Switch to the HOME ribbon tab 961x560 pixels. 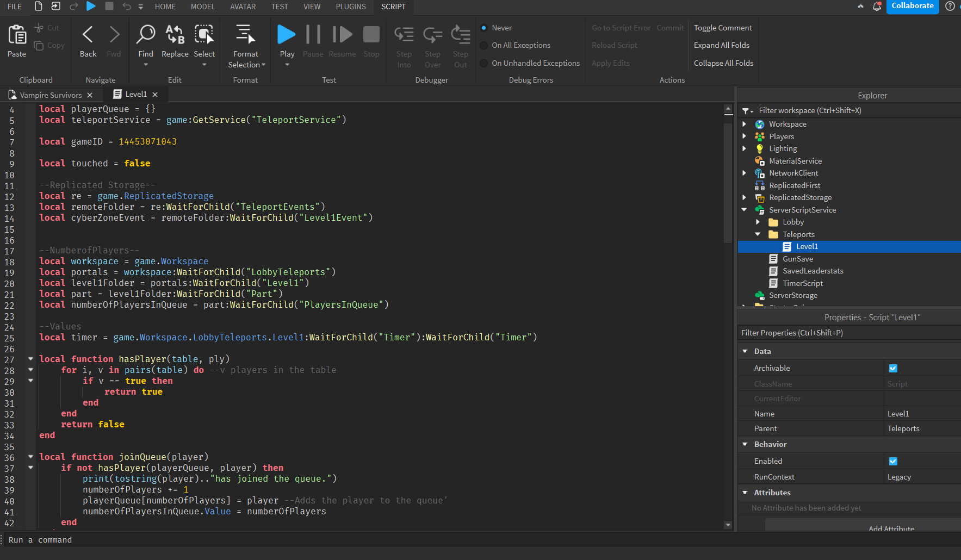pos(165,7)
